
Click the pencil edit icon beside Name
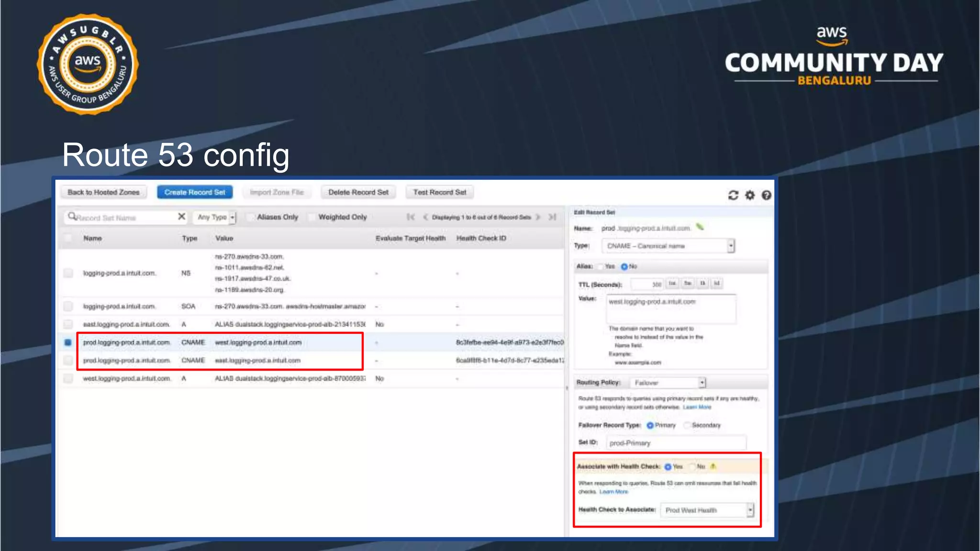tap(700, 227)
